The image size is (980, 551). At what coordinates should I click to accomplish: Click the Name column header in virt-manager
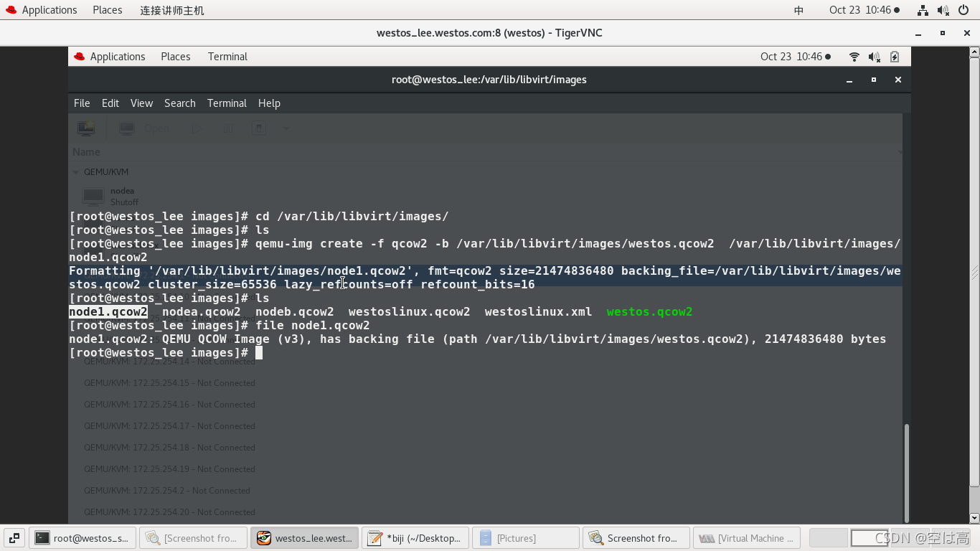86,152
